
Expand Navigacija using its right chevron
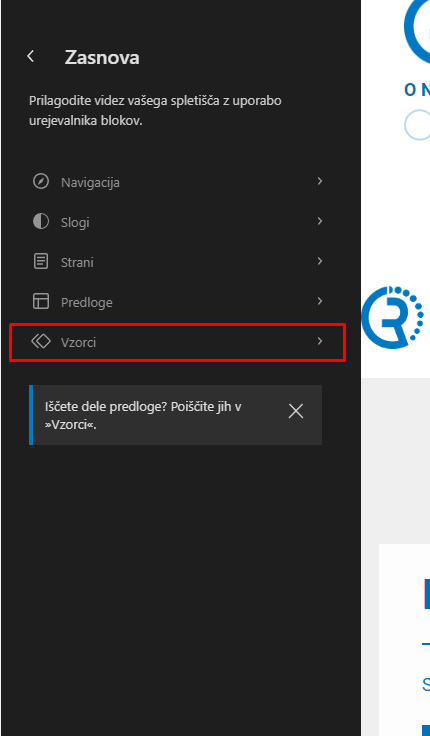320,181
